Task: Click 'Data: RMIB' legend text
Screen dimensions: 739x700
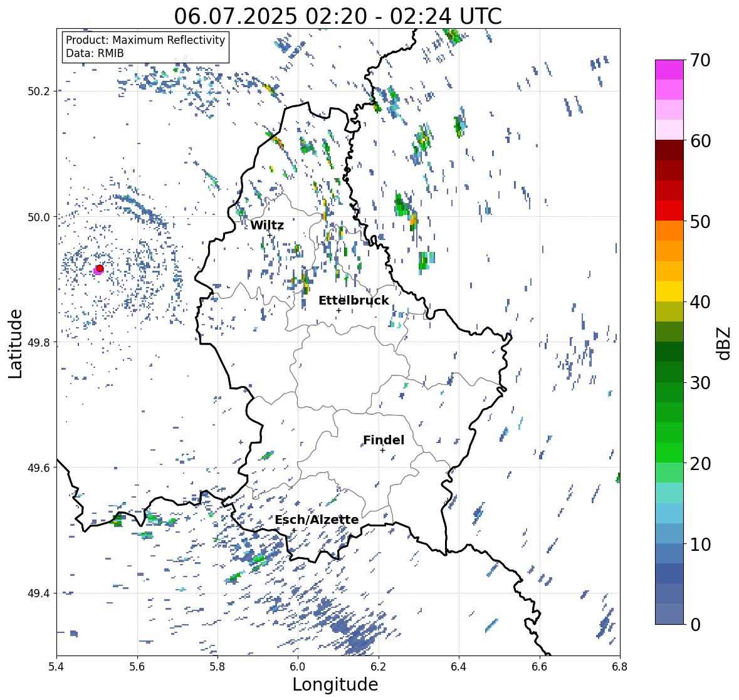Action: (95, 53)
